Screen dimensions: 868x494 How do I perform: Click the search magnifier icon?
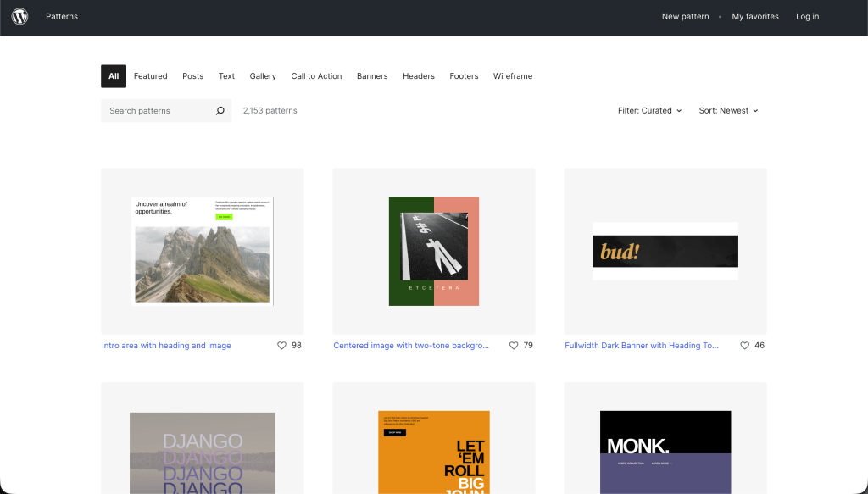(x=220, y=111)
